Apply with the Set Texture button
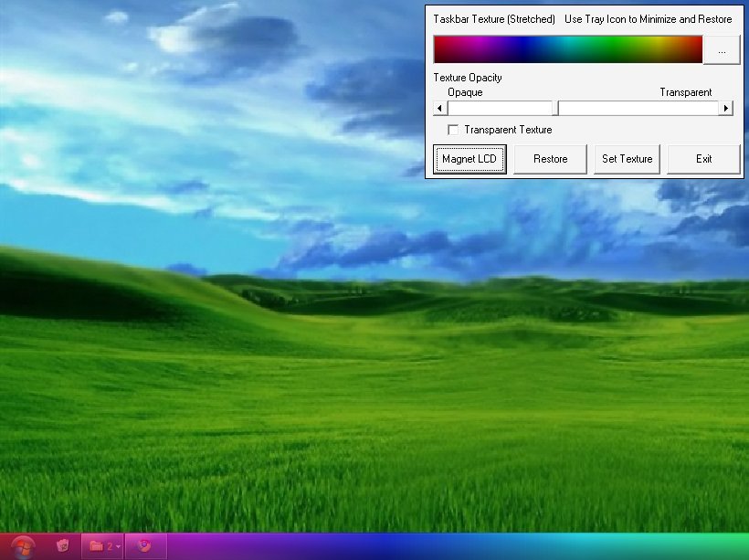Screen dimensions: 749x560 627,159
